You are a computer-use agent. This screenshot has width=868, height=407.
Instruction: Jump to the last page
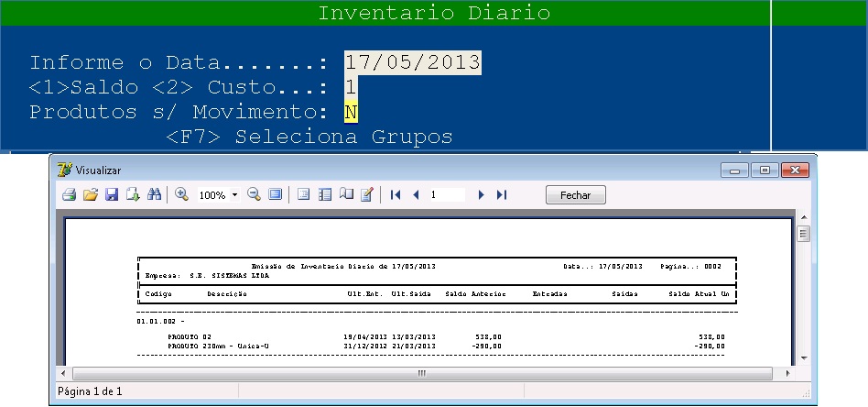[x=501, y=195]
